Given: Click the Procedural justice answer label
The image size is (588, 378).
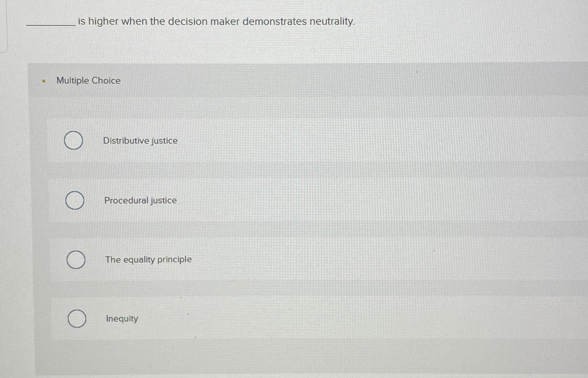Looking at the screenshot, I should (140, 200).
